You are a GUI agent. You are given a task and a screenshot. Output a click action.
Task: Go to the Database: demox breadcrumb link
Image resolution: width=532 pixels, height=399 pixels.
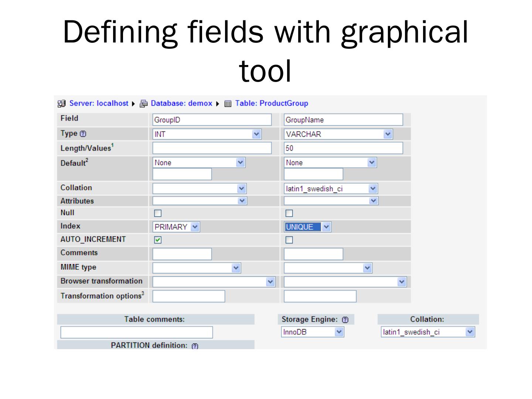181,103
